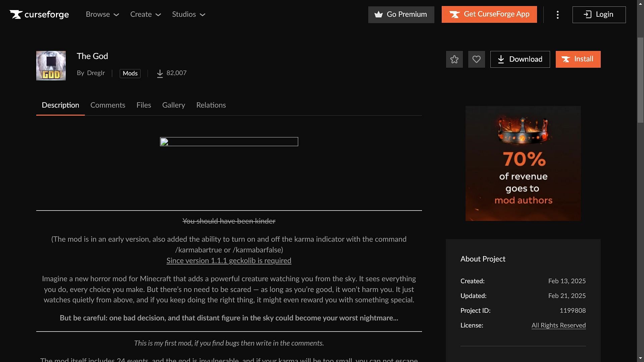Screen dimensions: 644x362
Task: Click the Login button
Action: [598, 15]
